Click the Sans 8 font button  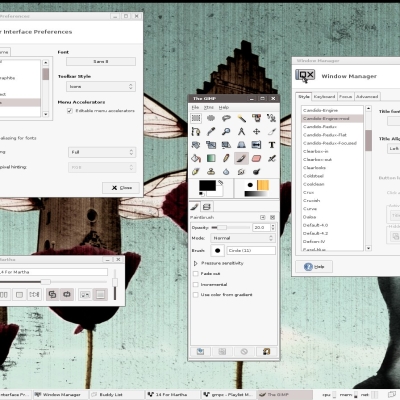(x=101, y=62)
